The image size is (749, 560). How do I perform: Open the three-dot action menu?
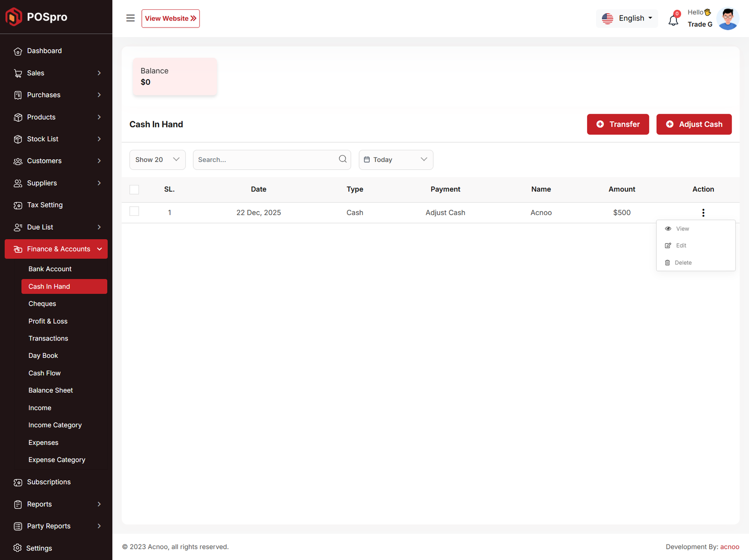[x=703, y=213]
